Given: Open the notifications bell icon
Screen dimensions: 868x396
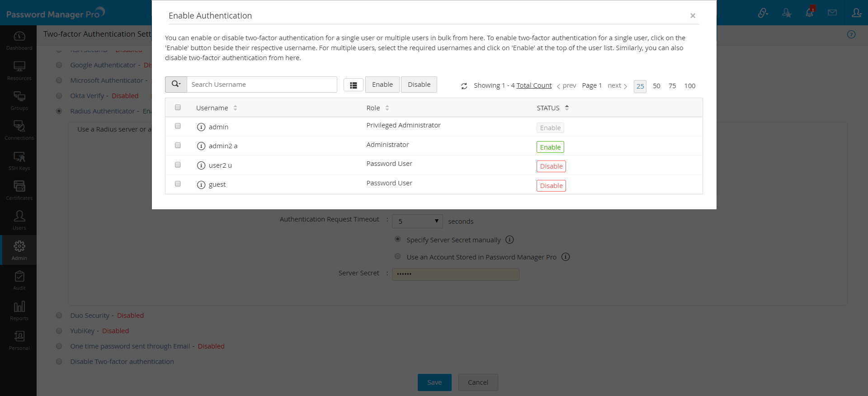Looking at the screenshot, I should click(809, 13).
